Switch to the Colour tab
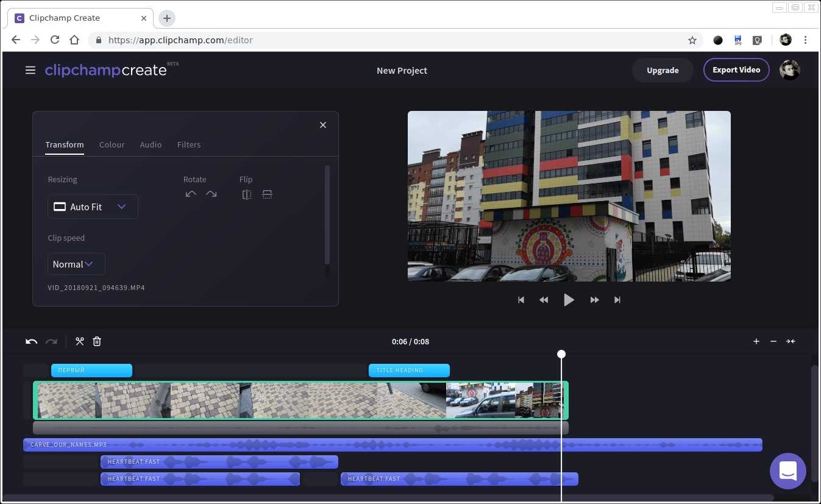 coord(112,144)
